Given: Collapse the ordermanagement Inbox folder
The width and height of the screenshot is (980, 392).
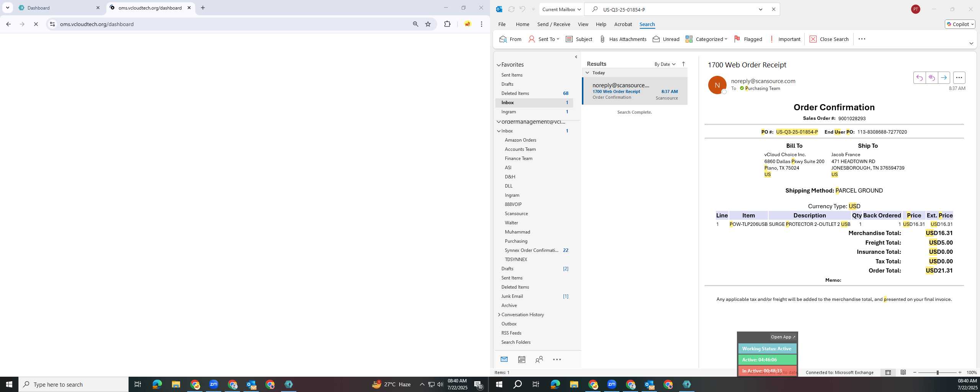Looking at the screenshot, I should (x=499, y=131).
